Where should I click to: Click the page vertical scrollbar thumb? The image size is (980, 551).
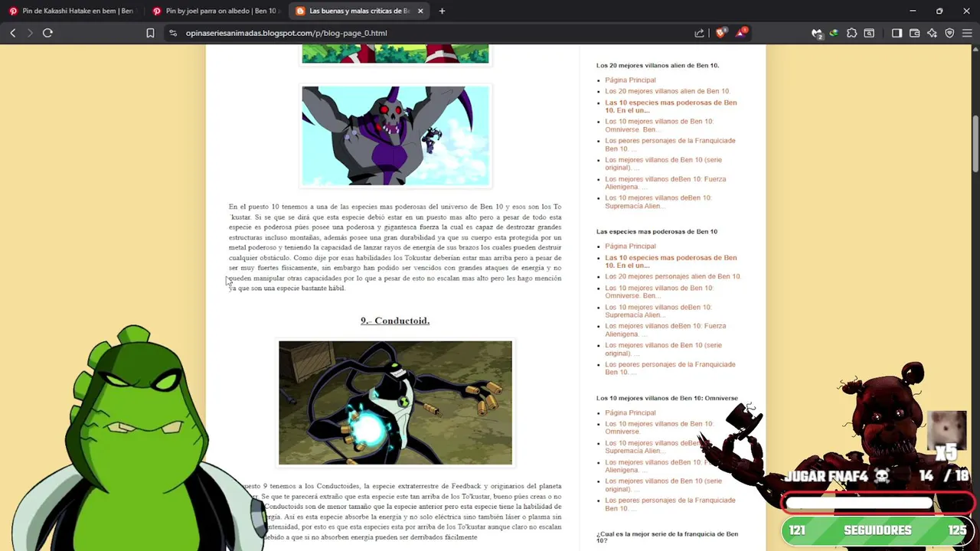coord(975,144)
